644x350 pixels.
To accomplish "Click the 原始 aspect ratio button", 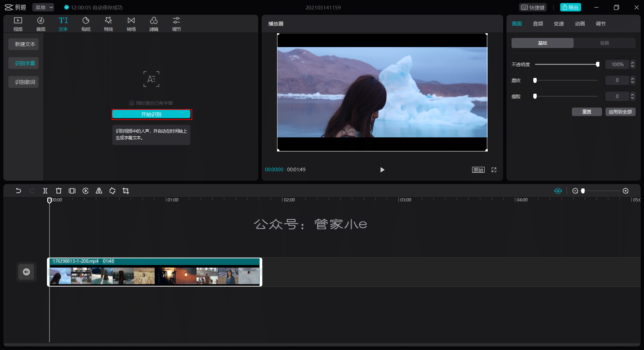I will pyautogui.click(x=478, y=170).
